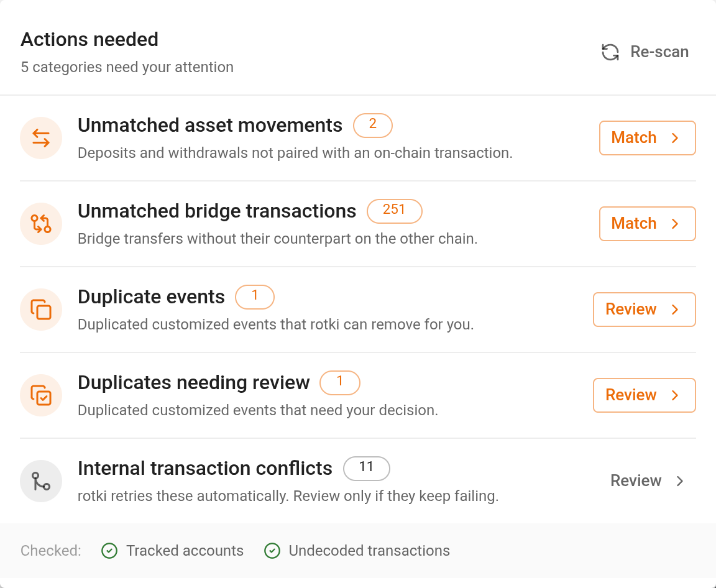Click the duplicates needing review check icon
The height and width of the screenshot is (588, 716).
(x=41, y=395)
